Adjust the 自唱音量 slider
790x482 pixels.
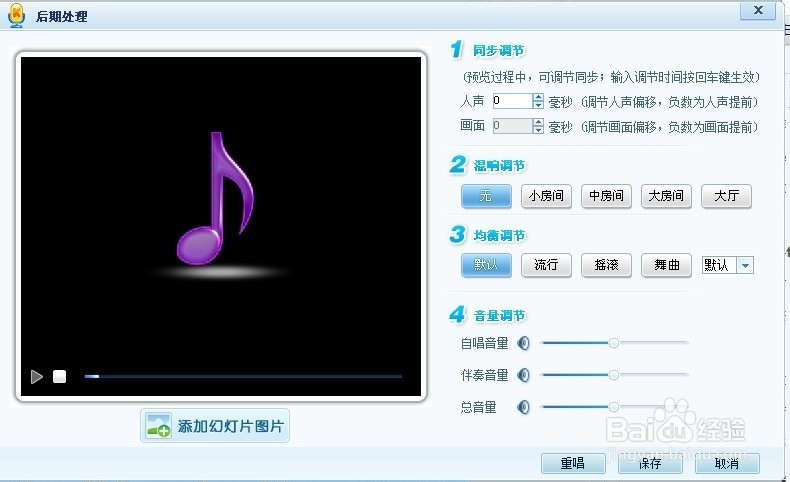pos(615,343)
